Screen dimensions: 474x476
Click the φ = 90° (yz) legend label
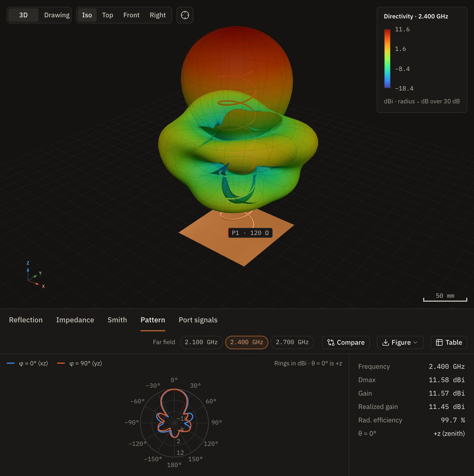click(86, 363)
